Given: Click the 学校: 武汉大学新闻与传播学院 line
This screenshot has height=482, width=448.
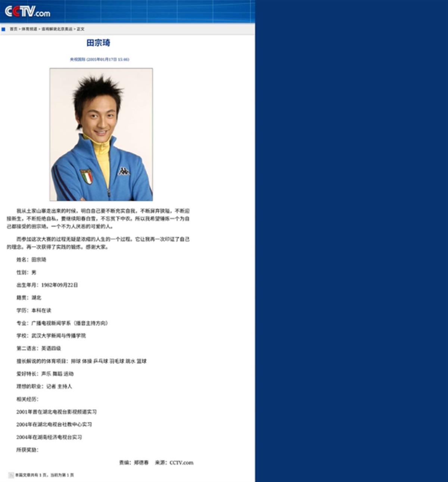Looking at the screenshot, I should click(x=51, y=336).
